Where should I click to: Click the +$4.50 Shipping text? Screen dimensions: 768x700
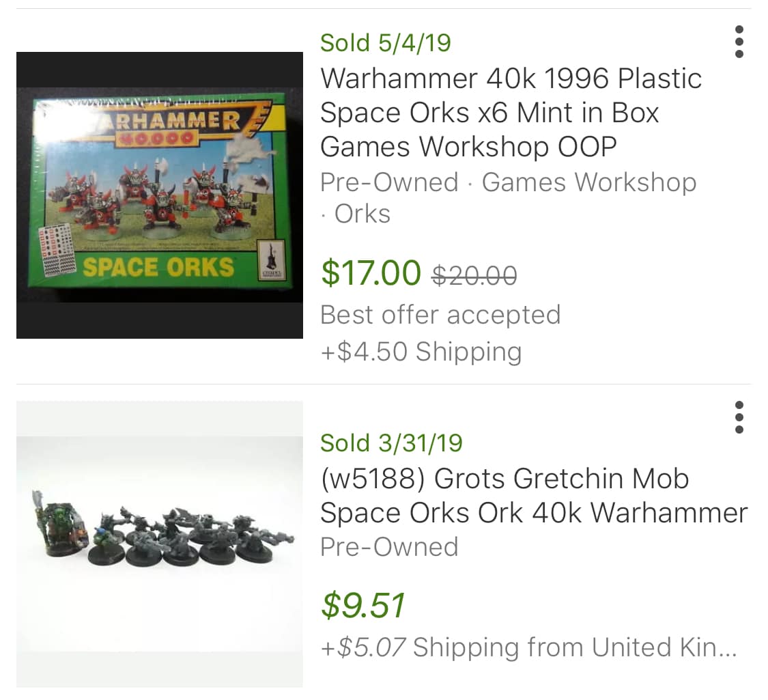(x=421, y=352)
